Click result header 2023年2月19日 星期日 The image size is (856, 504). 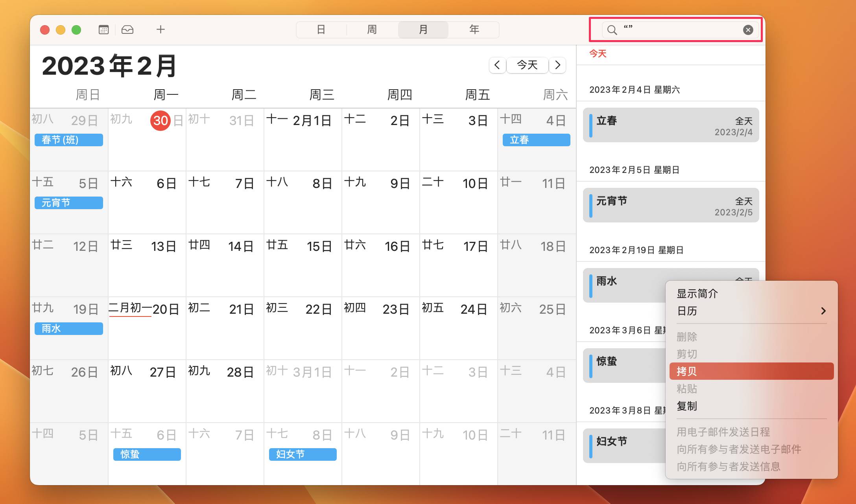tap(636, 250)
